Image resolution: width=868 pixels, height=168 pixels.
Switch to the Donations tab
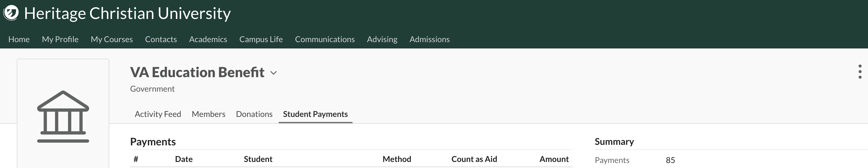254,114
